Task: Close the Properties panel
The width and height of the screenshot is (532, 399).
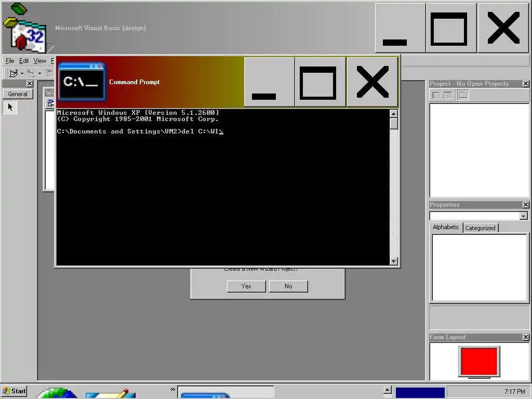Action: coord(526,205)
